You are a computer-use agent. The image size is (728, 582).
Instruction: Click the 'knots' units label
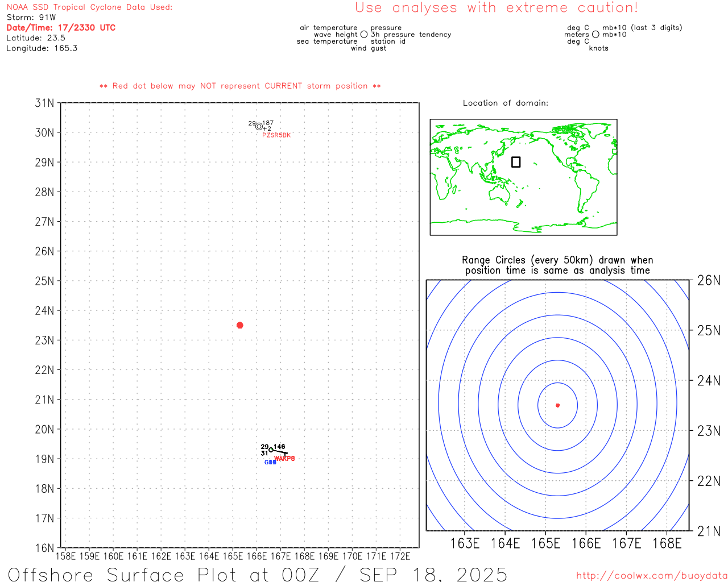click(599, 48)
